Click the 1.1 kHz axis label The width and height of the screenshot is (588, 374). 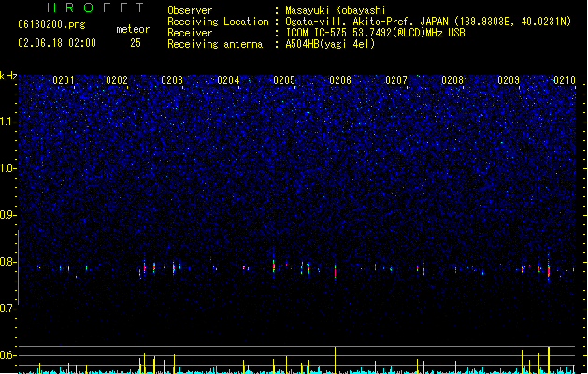click(x=8, y=122)
